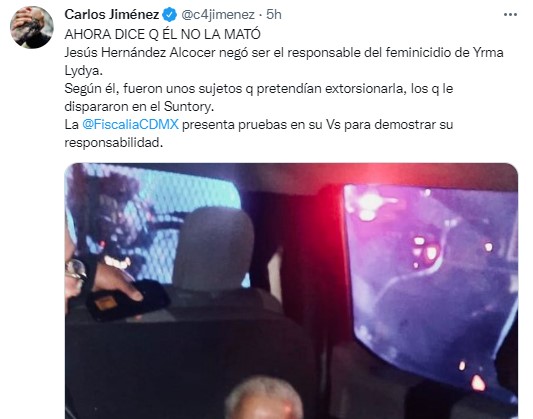Click the headline AHORA DICE Q ÉL NO LA MATÓ

[x=162, y=34]
